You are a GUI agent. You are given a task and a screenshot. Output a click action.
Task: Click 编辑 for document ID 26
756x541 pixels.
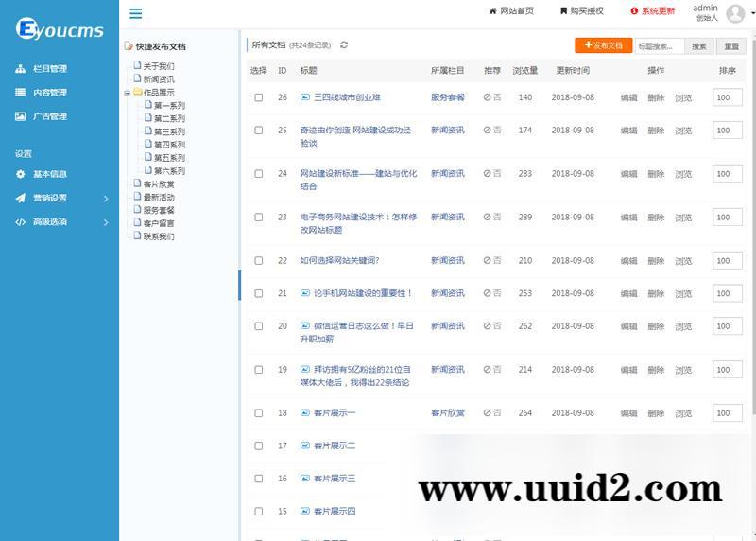[x=628, y=97]
